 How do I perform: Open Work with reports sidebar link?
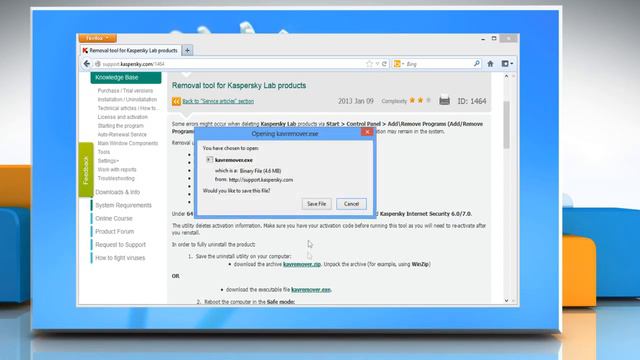[x=117, y=169]
